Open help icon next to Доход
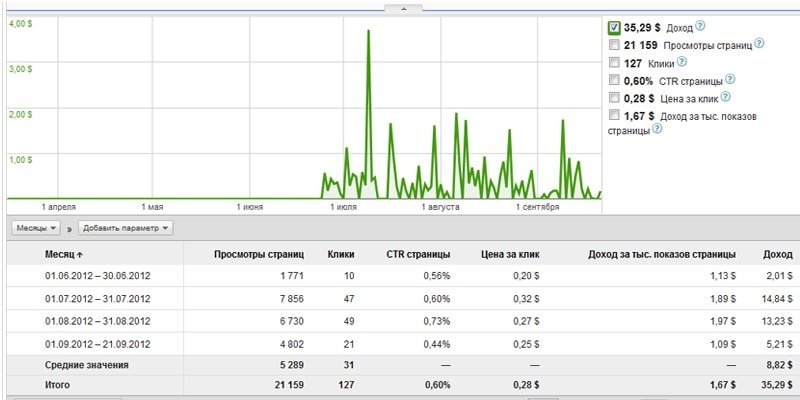 (x=701, y=26)
